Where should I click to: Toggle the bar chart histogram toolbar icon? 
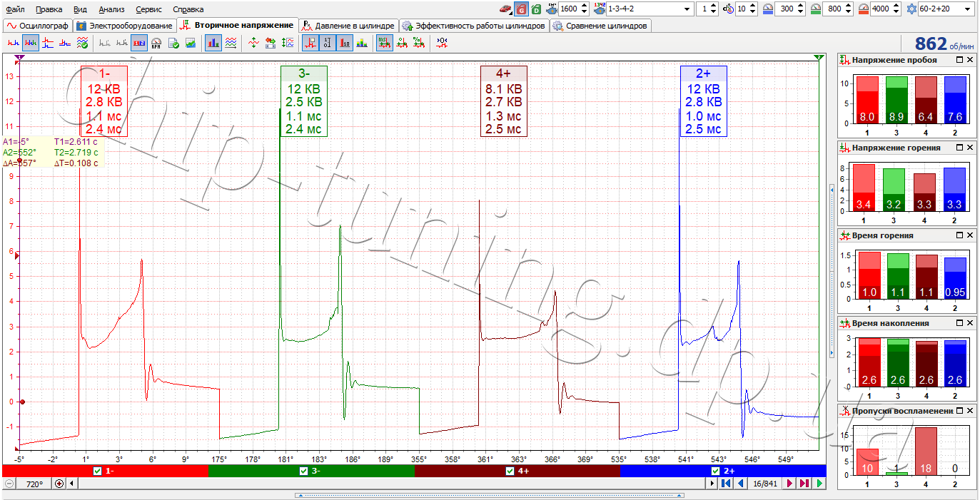(x=213, y=43)
